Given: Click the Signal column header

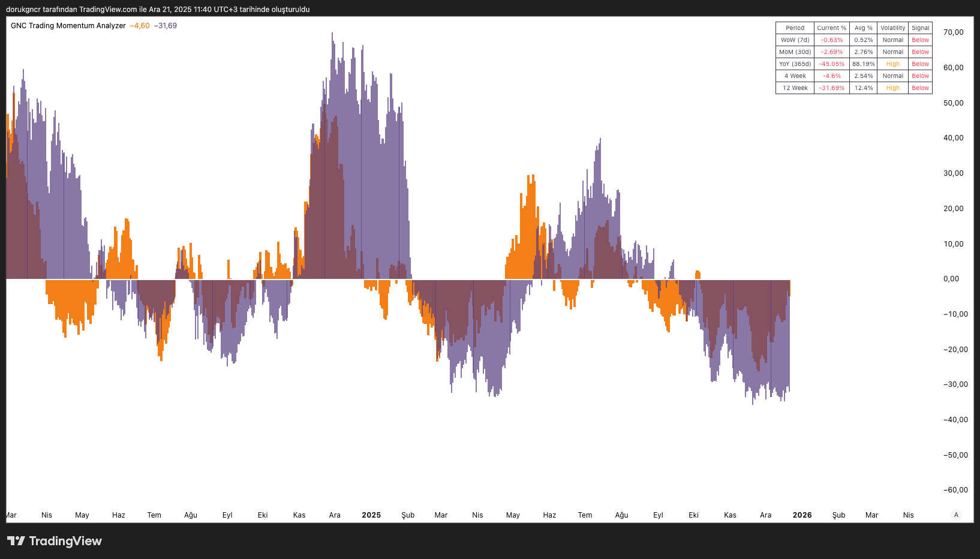Looking at the screenshot, I should [x=920, y=28].
